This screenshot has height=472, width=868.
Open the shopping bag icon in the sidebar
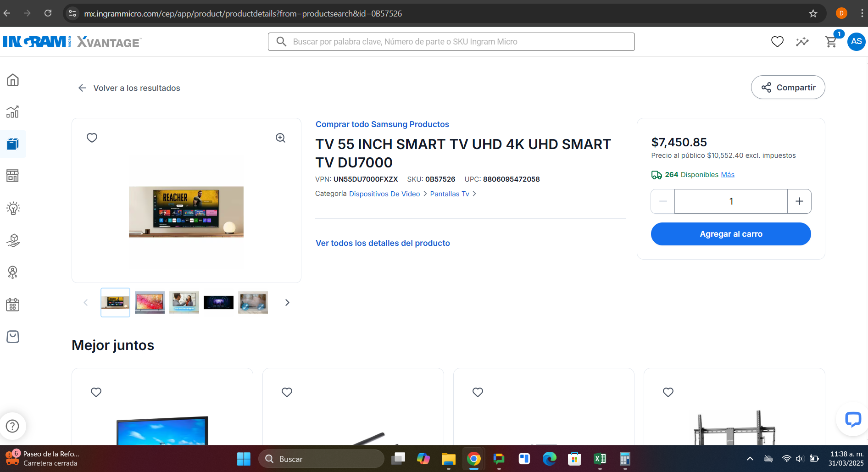tap(13, 337)
